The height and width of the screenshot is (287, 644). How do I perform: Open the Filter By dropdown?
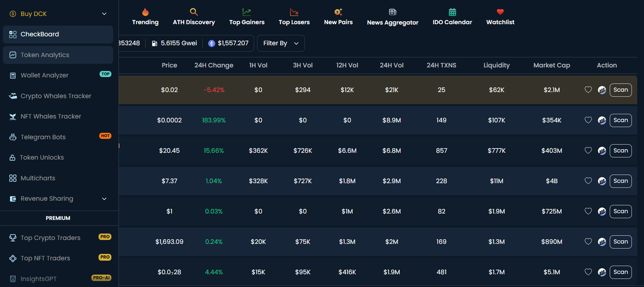(x=281, y=43)
